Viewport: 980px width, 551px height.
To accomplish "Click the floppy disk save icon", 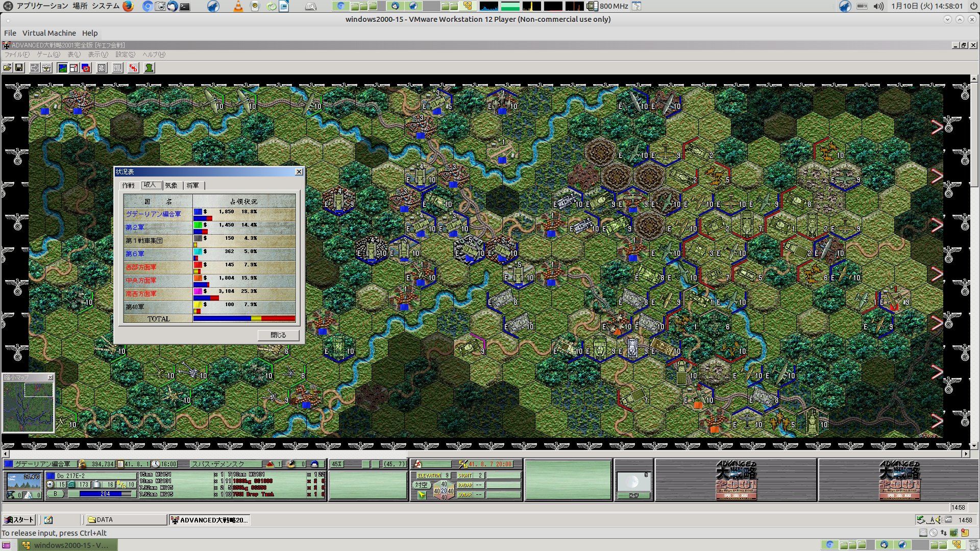I will [x=19, y=68].
